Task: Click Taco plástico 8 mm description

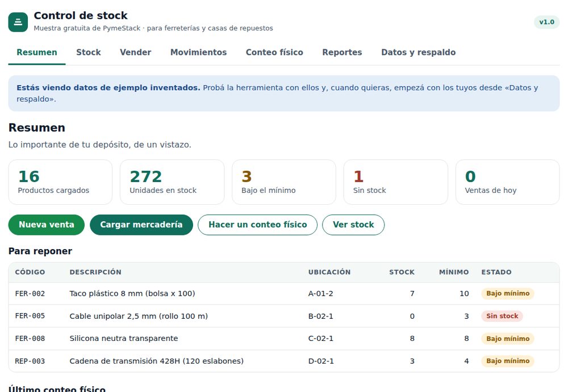Action: click(x=132, y=293)
